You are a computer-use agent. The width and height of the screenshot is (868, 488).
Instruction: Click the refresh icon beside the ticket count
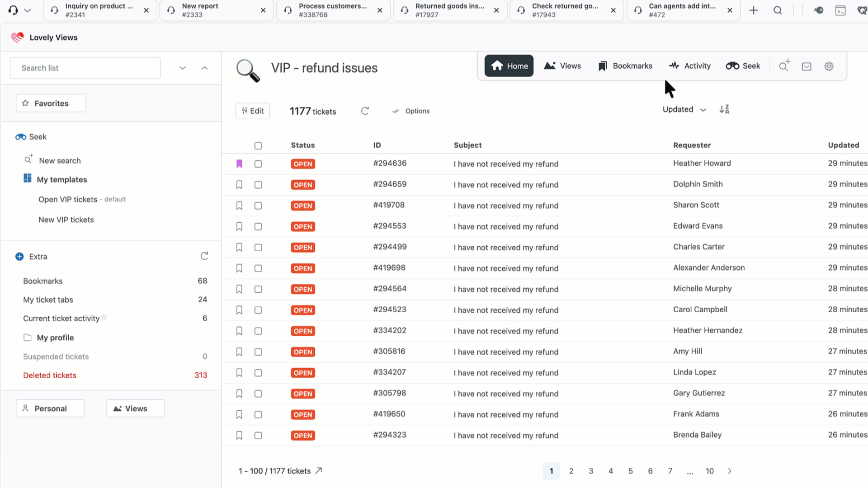click(x=365, y=111)
